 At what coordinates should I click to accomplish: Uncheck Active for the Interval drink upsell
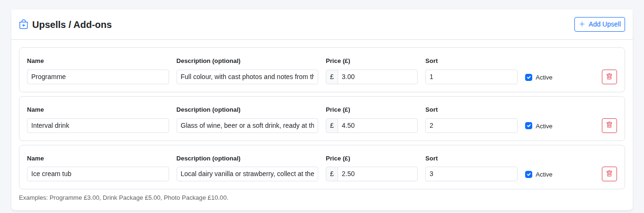click(528, 126)
